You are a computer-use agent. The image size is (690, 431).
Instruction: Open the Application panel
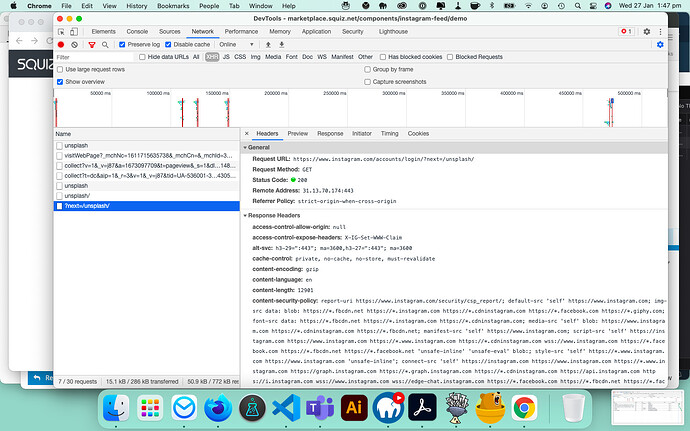pyautogui.click(x=316, y=32)
